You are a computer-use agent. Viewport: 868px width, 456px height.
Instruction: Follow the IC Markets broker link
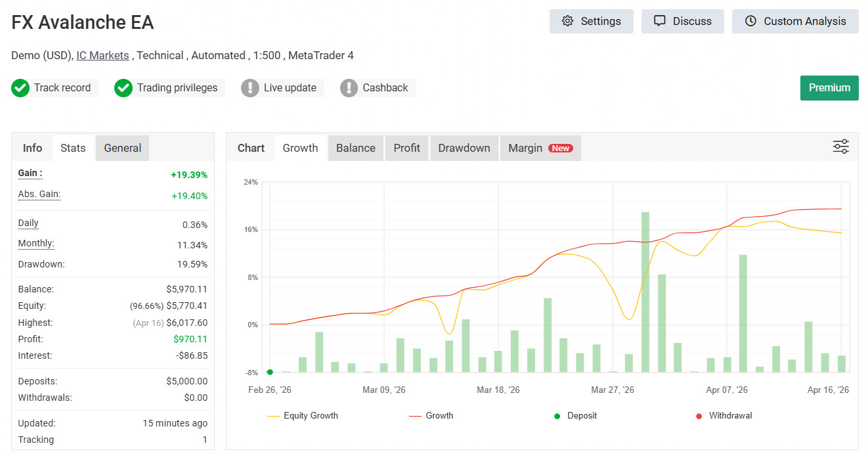coord(102,55)
